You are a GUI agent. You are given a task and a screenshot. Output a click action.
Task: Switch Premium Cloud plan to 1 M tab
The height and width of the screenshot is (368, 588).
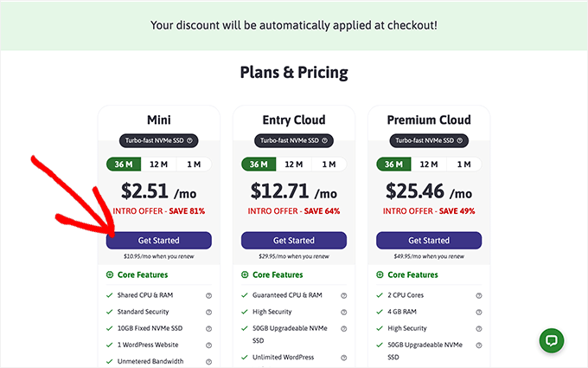[x=463, y=165]
